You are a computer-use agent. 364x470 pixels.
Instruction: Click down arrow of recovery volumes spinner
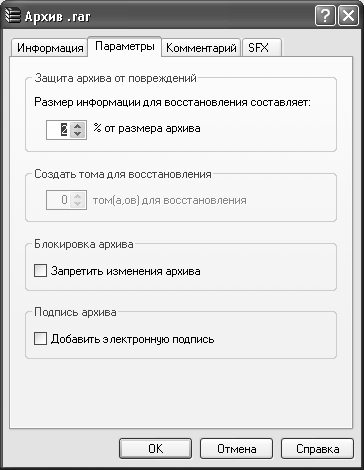pyautogui.click(x=77, y=204)
